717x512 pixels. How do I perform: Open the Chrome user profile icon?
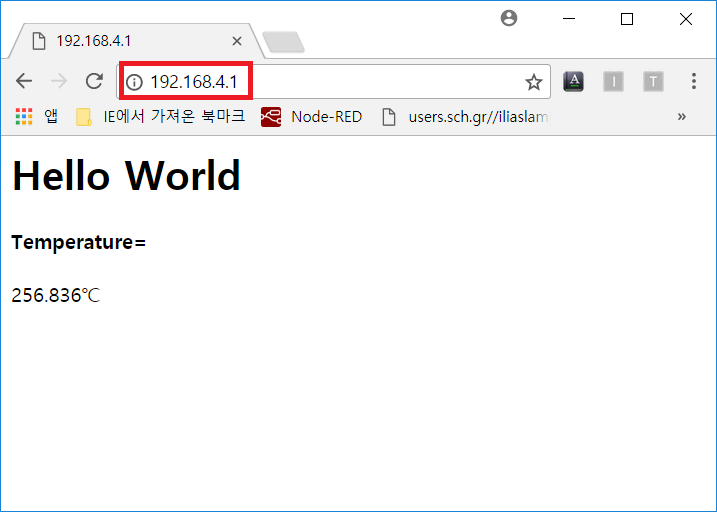pyautogui.click(x=509, y=18)
